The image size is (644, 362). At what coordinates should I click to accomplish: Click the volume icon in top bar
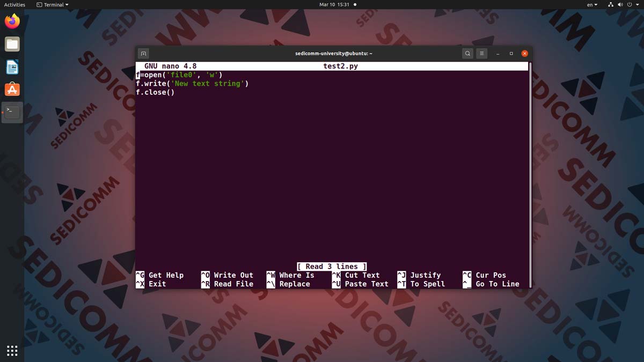(622, 4)
